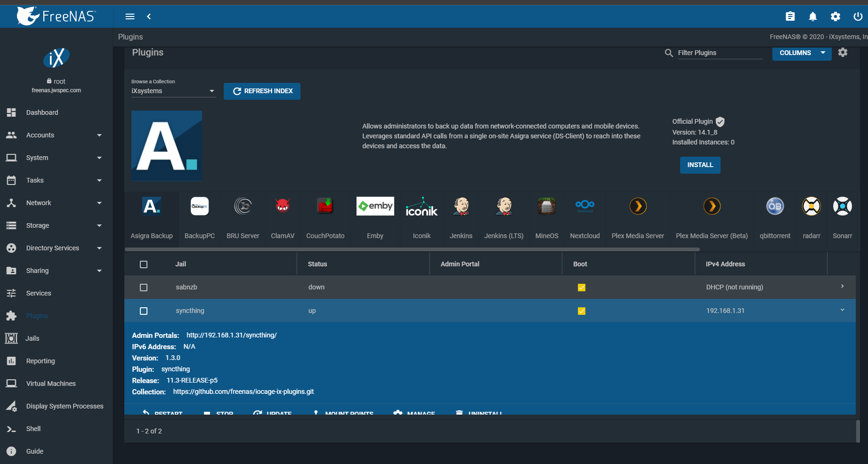Click the plugin carousel horizontal scrollbar

pyautogui.click(x=412, y=249)
